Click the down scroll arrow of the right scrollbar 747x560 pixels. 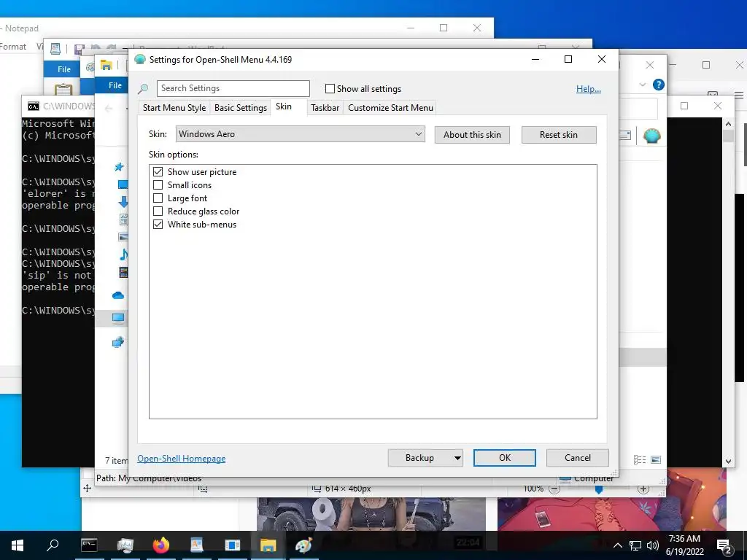click(x=728, y=461)
